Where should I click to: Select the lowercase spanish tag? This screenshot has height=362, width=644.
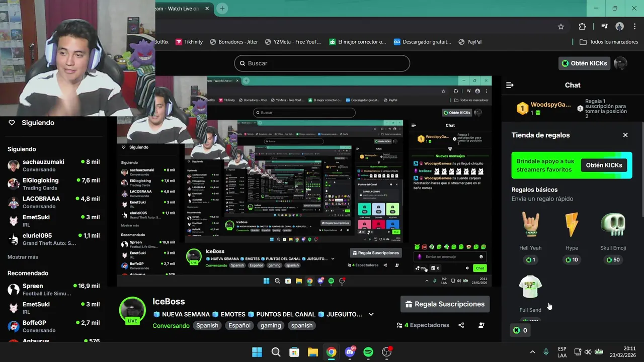[x=302, y=325]
